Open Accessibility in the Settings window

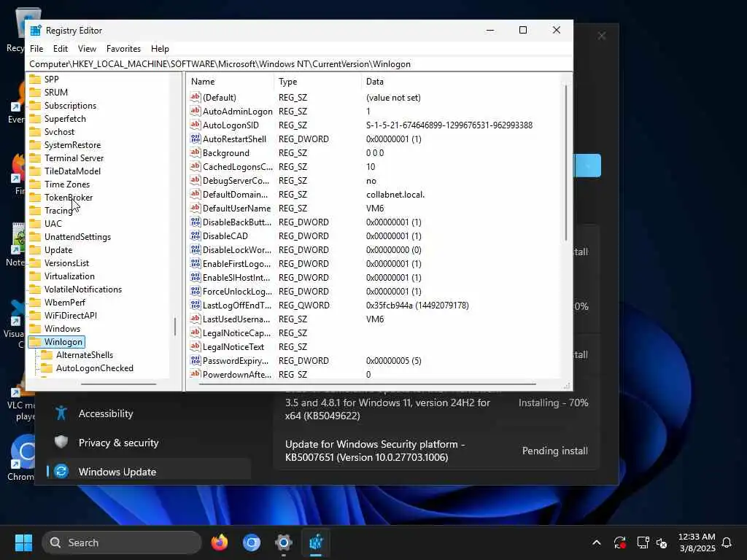click(106, 413)
